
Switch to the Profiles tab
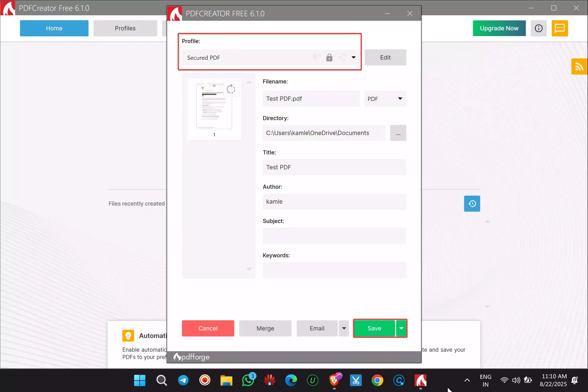click(125, 28)
